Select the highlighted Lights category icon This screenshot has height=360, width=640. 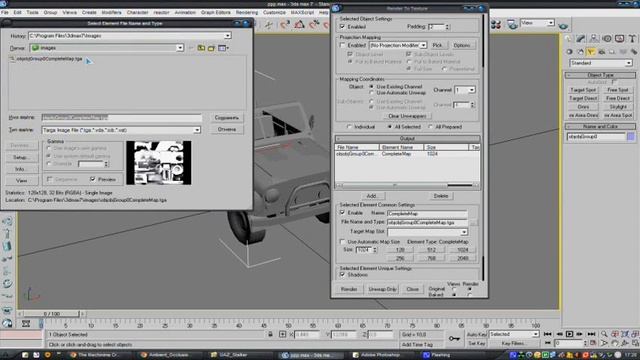click(591, 52)
